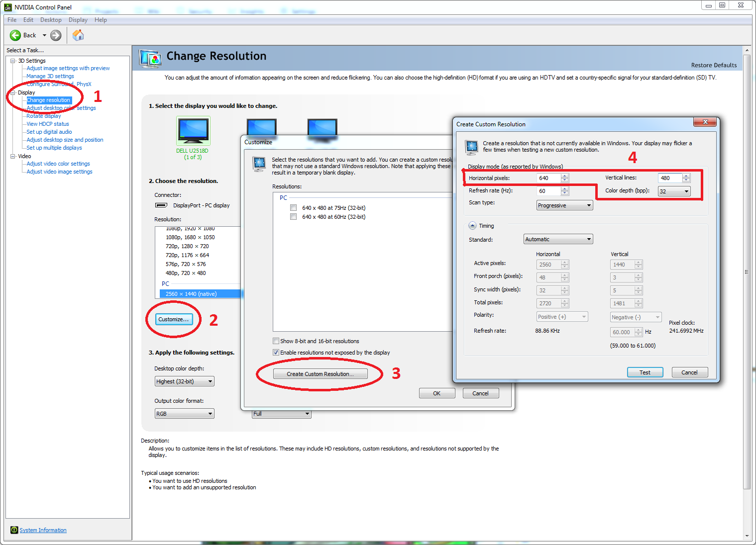Image resolution: width=756 pixels, height=545 pixels.
Task: Select 1080p, 1680 × 1050 resolution
Action: (x=190, y=237)
